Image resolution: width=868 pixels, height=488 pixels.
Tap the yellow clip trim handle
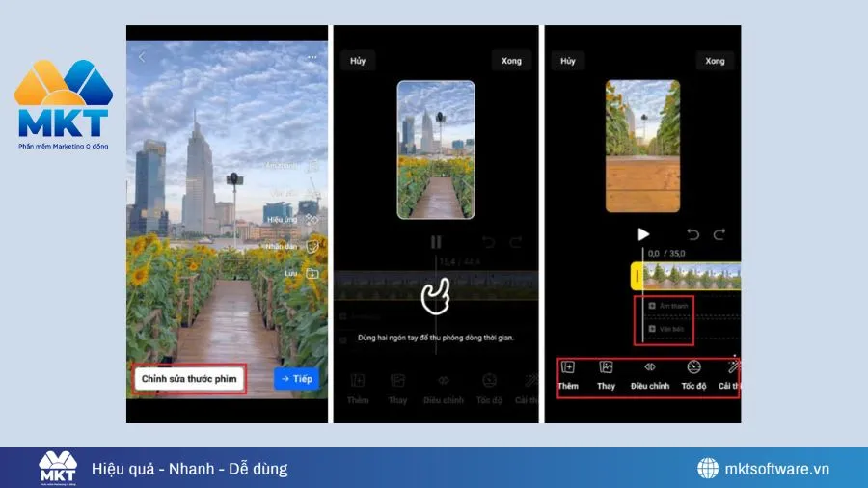tap(637, 276)
